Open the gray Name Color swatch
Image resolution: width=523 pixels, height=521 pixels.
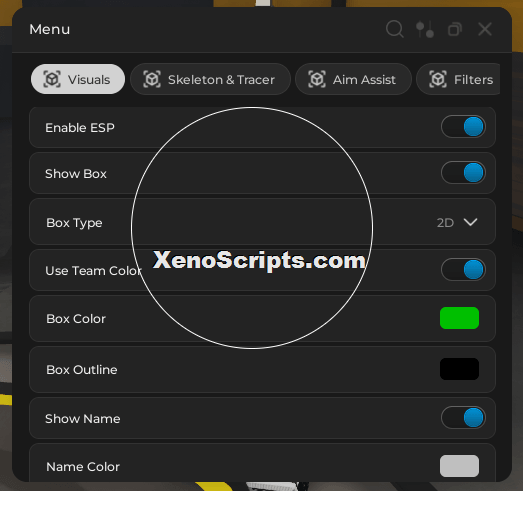[459, 466]
